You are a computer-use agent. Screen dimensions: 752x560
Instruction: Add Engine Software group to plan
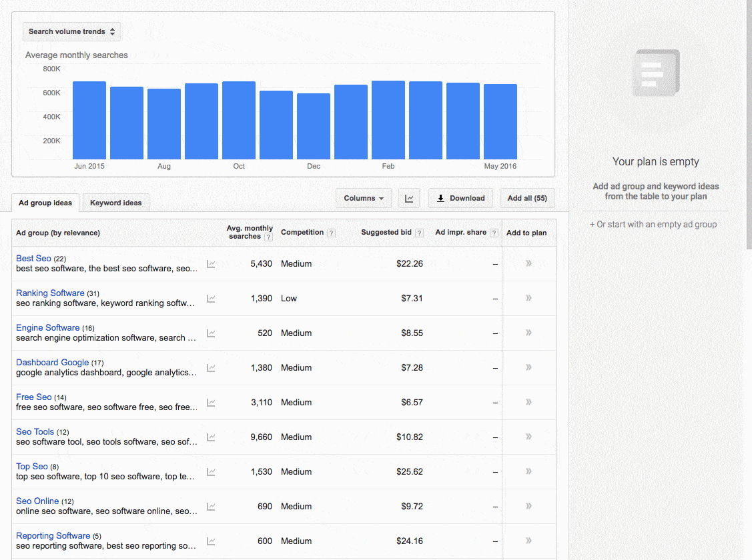528,333
